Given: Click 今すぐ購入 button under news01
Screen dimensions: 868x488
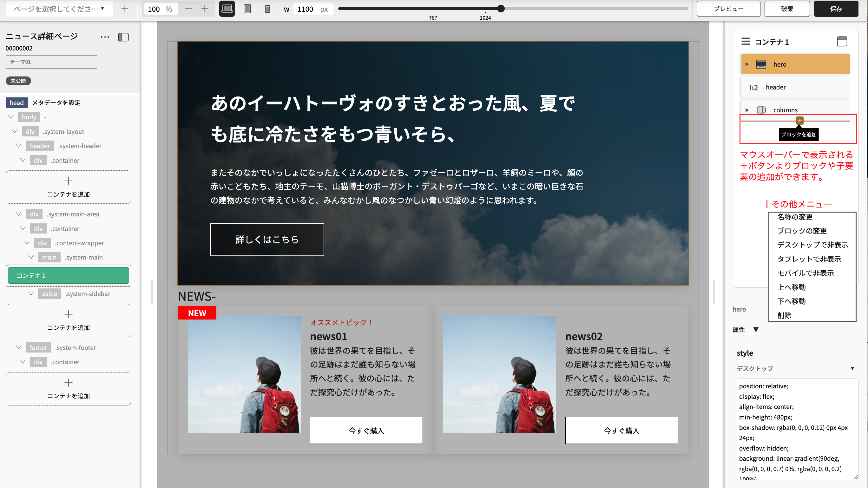Looking at the screenshot, I should [x=366, y=430].
